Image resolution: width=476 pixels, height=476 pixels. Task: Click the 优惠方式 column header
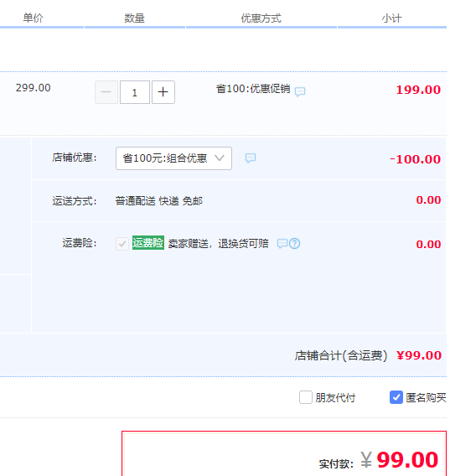tap(261, 18)
